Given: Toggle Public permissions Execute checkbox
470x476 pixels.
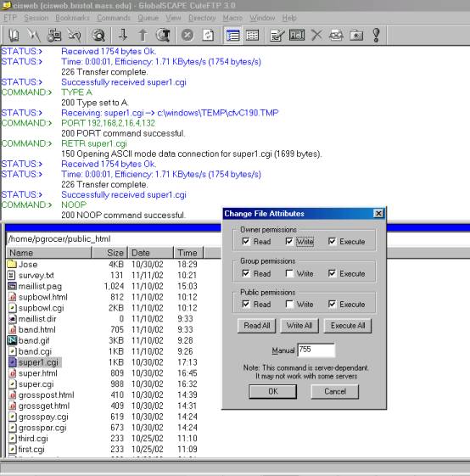Looking at the screenshot, I should (333, 304).
